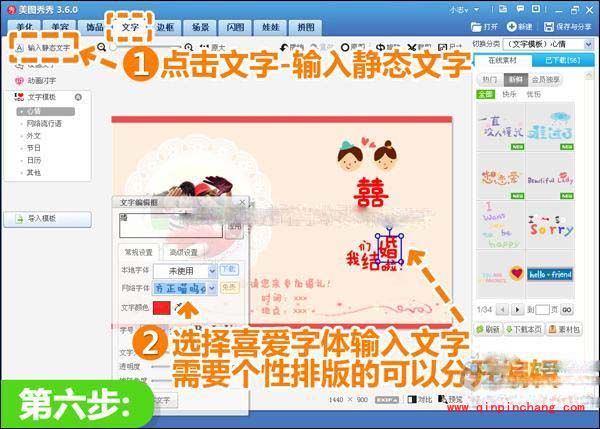
Task: Click the scissors crop icon
Action: point(411,47)
